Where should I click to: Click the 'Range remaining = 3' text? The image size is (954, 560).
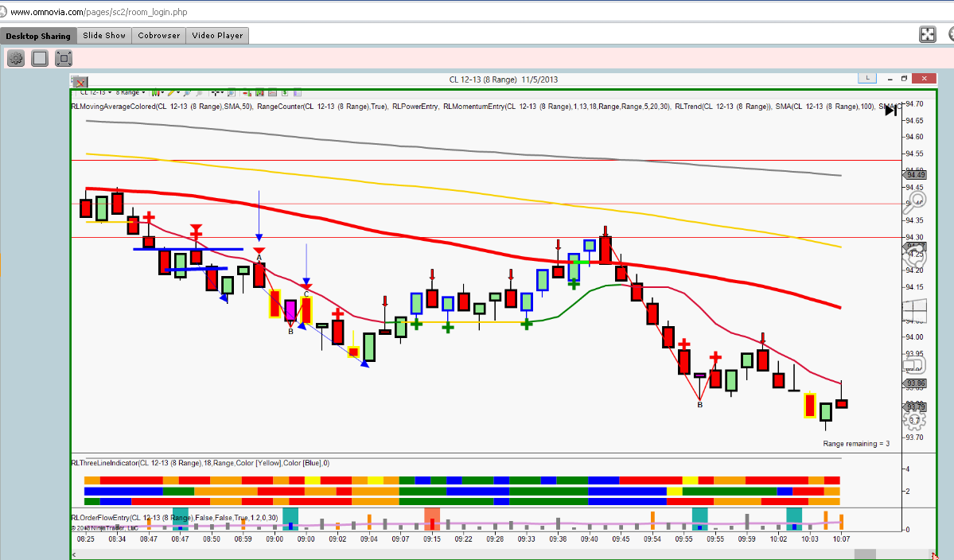click(856, 443)
